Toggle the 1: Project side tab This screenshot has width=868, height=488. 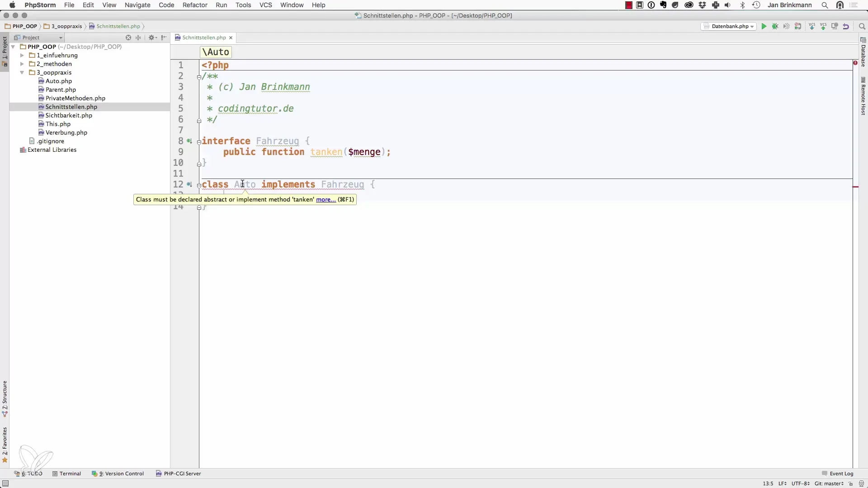click(x=5, y=51)
